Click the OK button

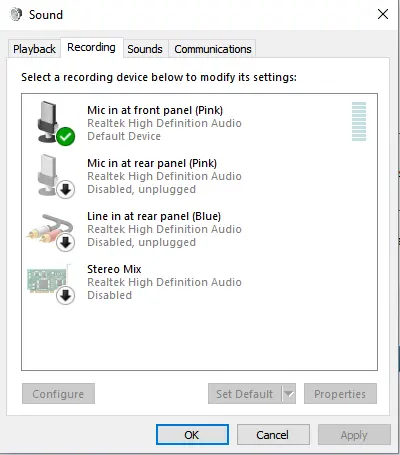[x=192, y=434]
